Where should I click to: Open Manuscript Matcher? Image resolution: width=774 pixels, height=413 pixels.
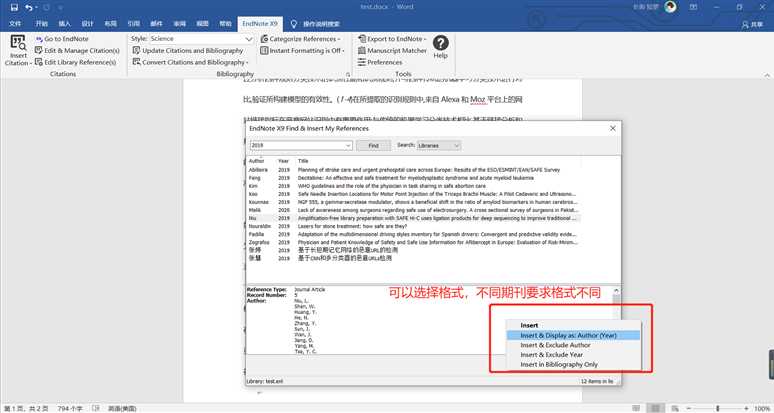(x=392, y=51)
